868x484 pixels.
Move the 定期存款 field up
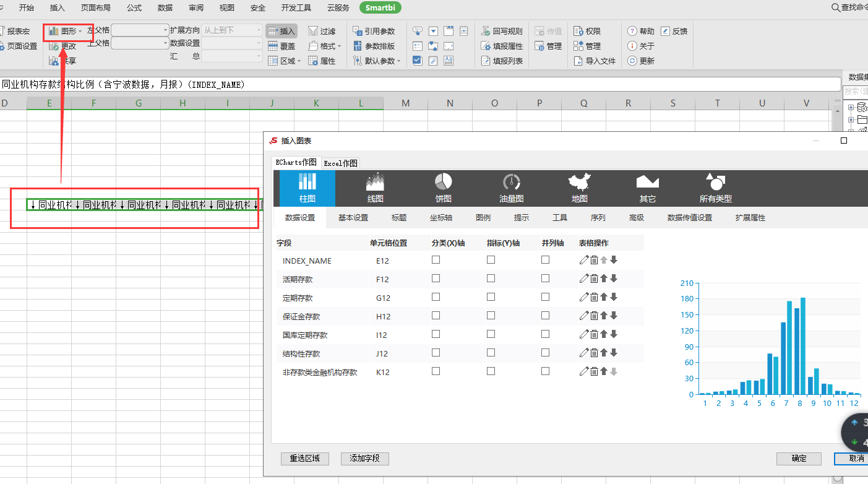click(604, 297)
